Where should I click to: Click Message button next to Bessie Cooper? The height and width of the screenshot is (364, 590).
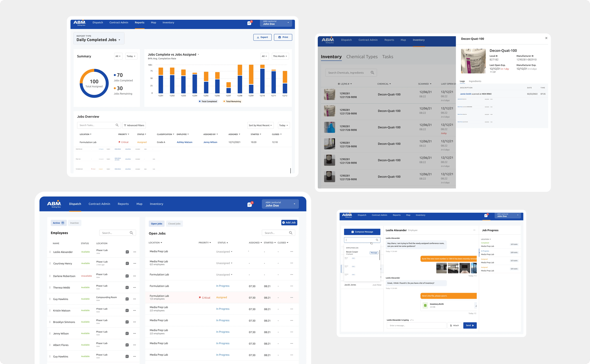(374, 253)
